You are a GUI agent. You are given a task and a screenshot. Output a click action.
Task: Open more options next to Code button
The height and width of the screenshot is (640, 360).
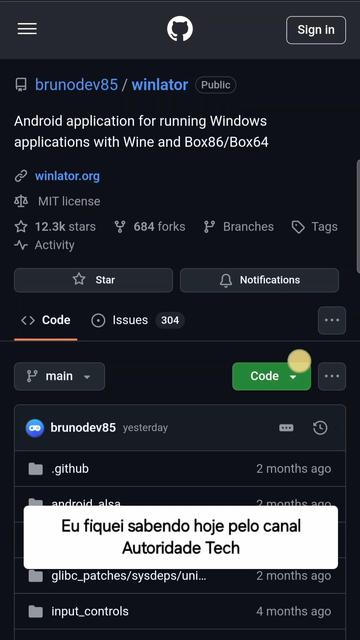click(332, 376)
